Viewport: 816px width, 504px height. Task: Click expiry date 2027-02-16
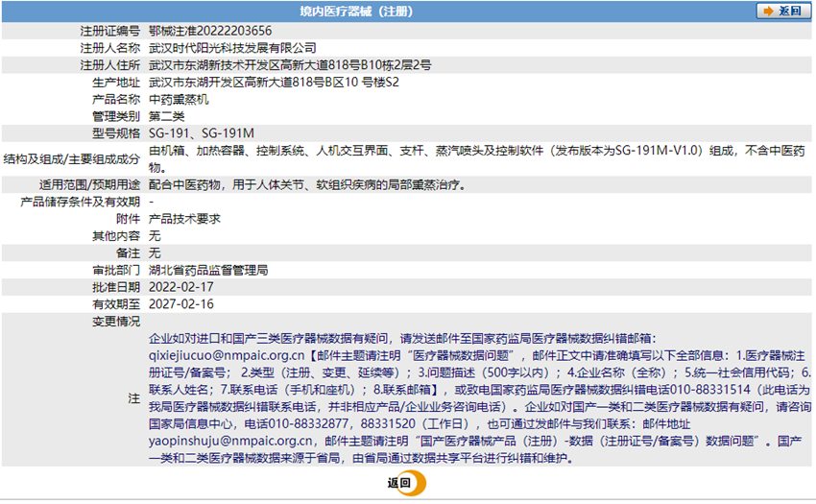tap(181, 304)
